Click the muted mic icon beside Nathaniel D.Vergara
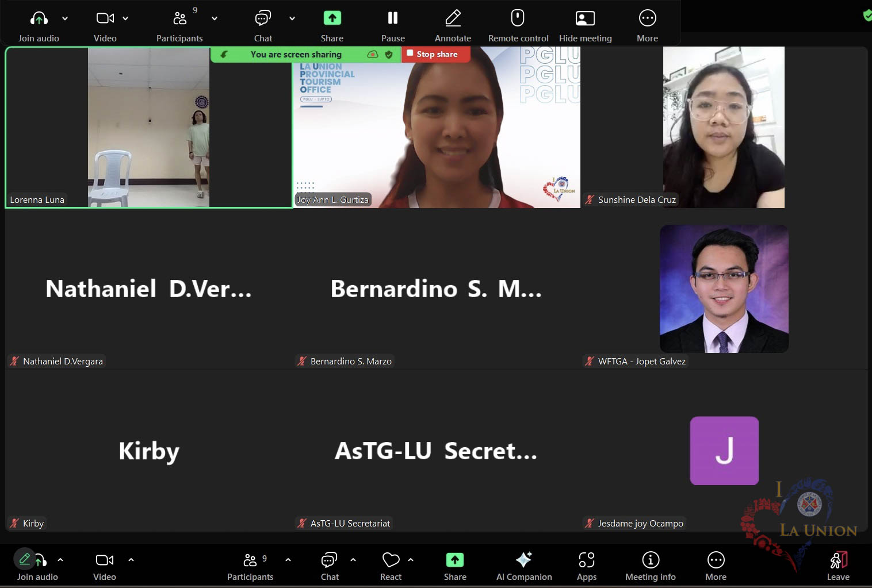This screenshot has height=588, width=872. pos(14,361)
